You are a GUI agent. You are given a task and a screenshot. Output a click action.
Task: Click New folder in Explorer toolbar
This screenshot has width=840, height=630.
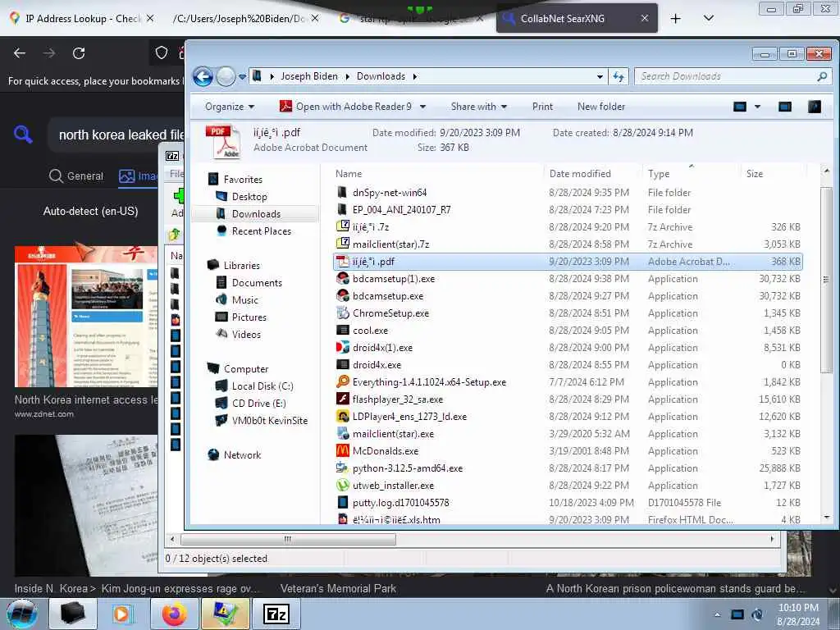point(601,107)
